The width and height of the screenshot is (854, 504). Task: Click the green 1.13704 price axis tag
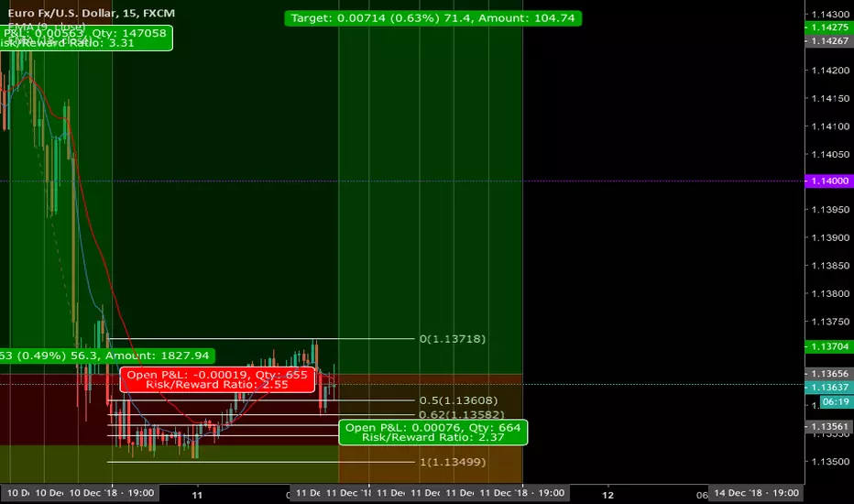click(x=829, y=346)
